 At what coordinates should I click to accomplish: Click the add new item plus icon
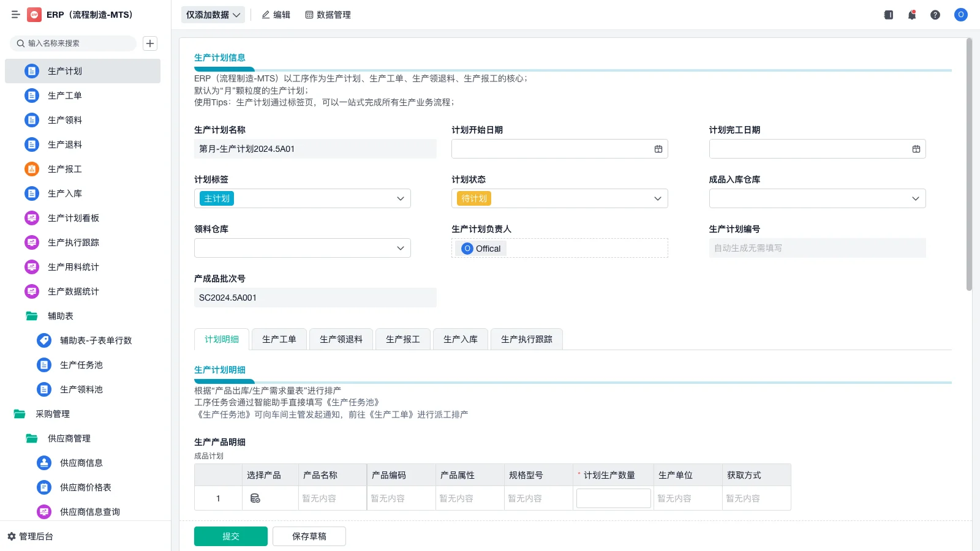[x=150, y=43]
